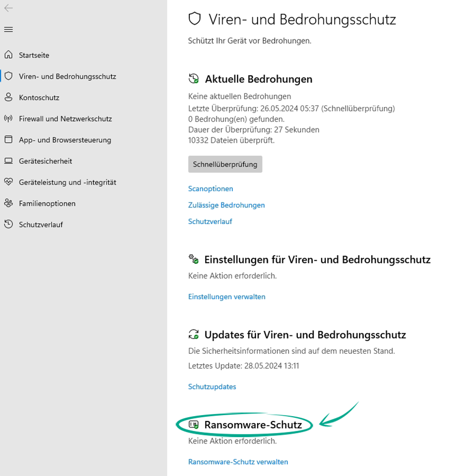Open Zulässige Bedrohungen link
The height and width of the screenshot is (476, 472).
tap(226, 205)
